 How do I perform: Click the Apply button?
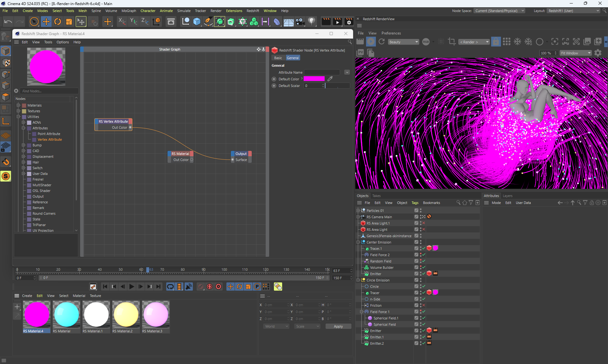338,326
